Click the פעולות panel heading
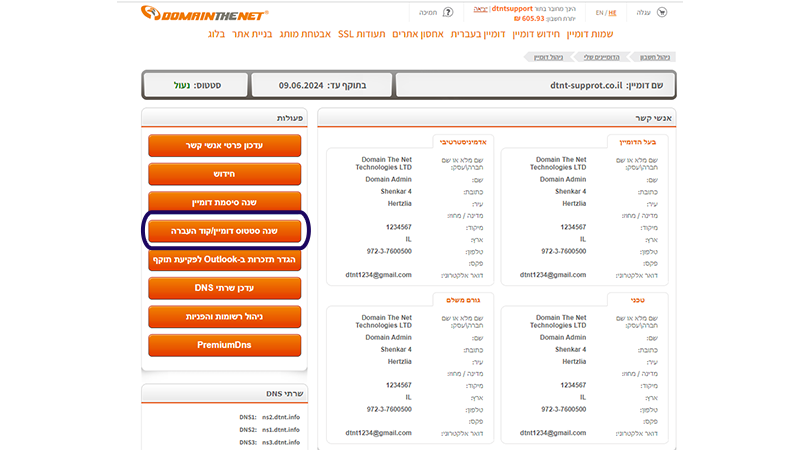 point(290,118)
